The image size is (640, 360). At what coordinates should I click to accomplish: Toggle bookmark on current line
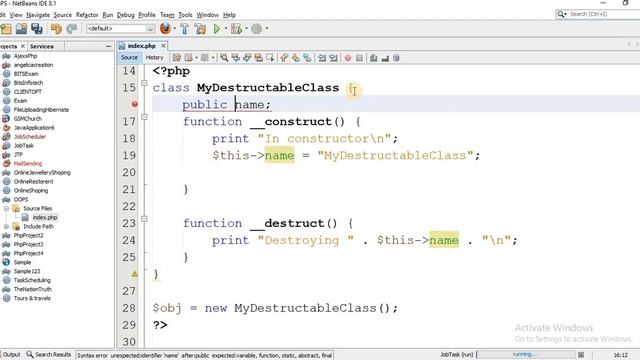(307, 58)
